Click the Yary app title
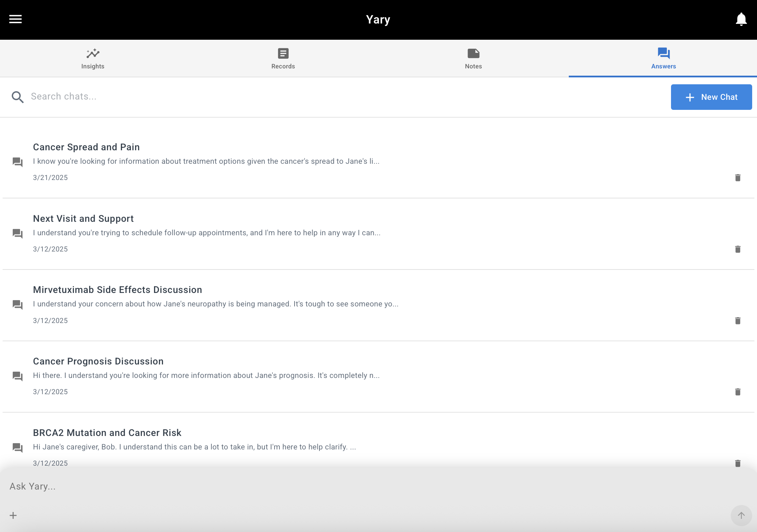This screenshot has height=532, width=757. 378,20
